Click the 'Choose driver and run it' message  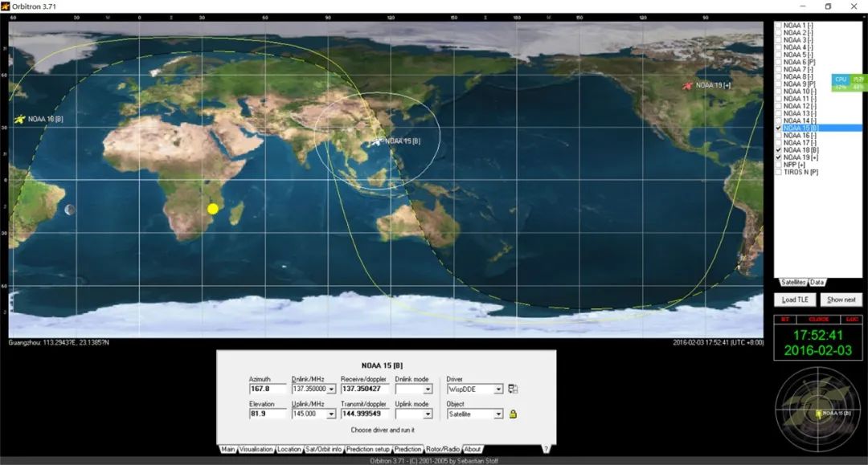(x=383, y=430)
